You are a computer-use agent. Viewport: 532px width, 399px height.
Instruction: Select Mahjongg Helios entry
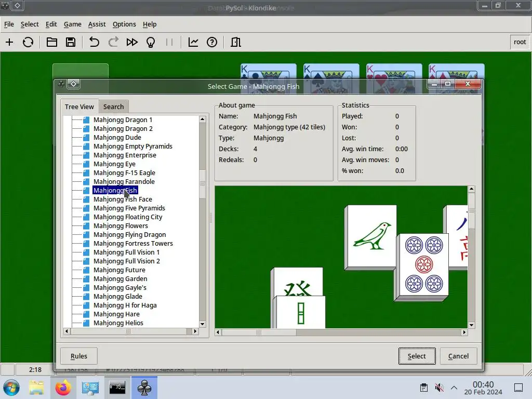click(118, 323)
